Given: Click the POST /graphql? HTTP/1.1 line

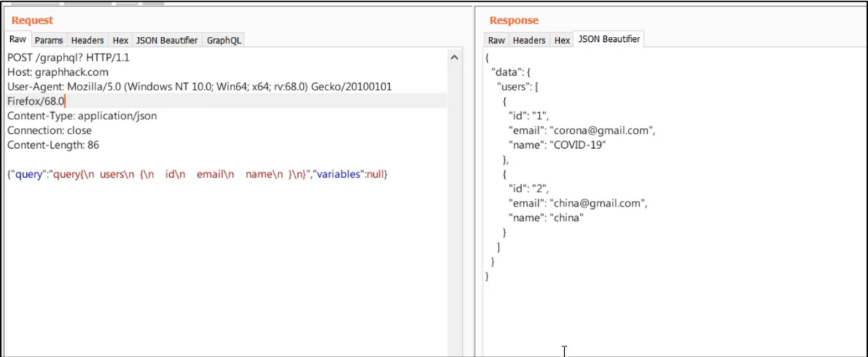Looking at the screenshot, I should point(69,57).
